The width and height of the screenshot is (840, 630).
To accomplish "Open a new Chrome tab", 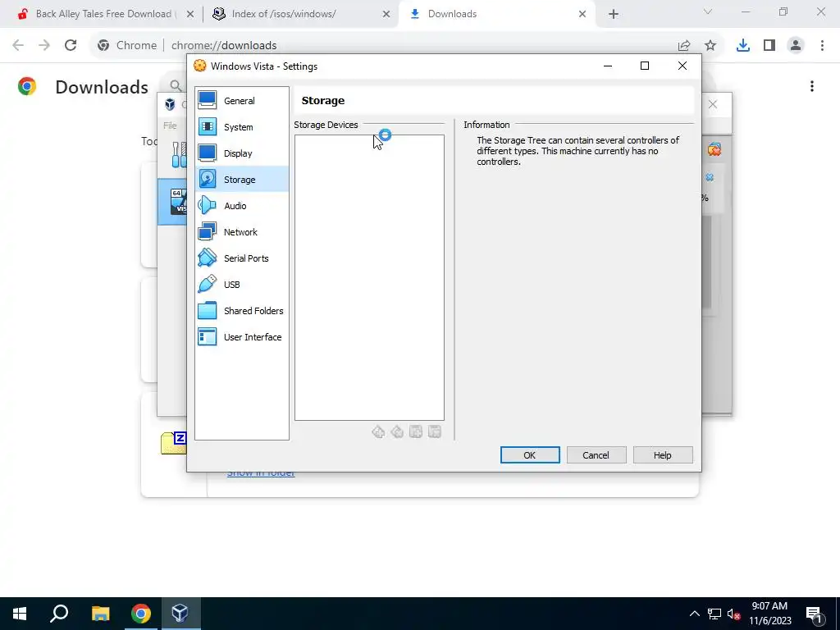I will click(x=614, y=14).
